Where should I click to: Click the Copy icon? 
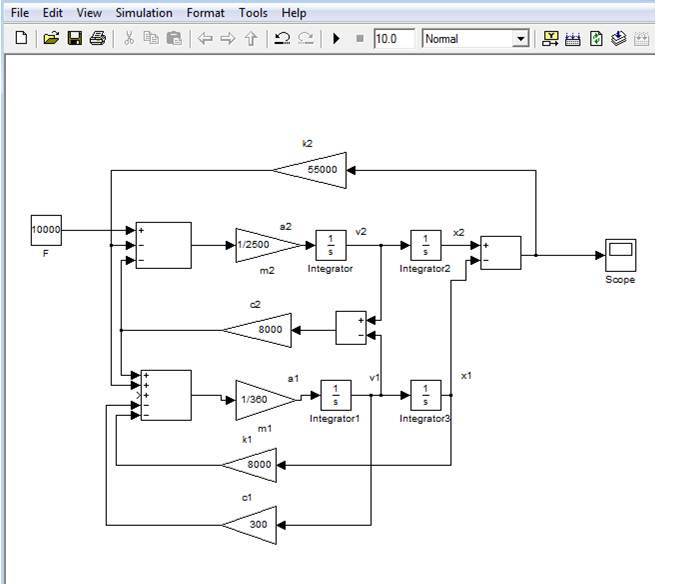[x=151, y=38]
